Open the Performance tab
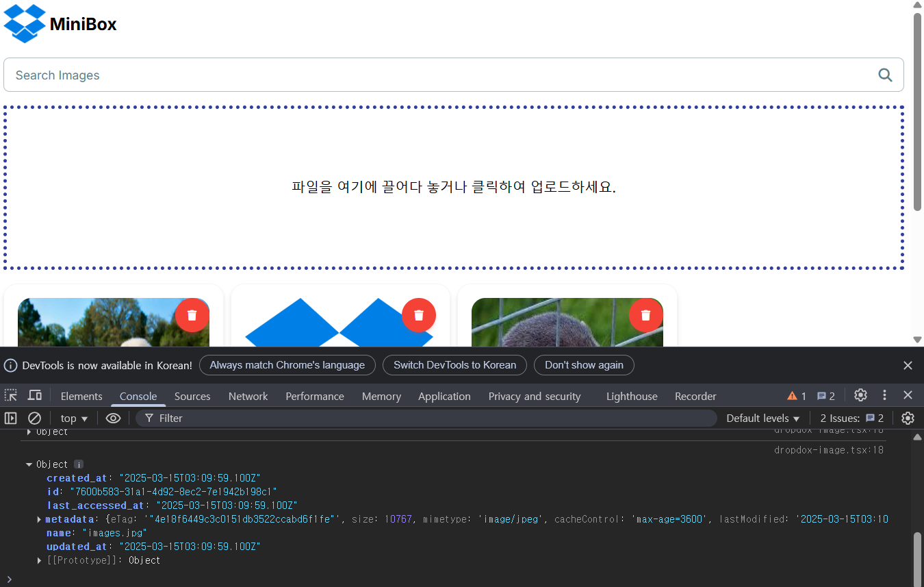This screenshot has height=587, width=924. pyautogui.click(x=315, y=396)
